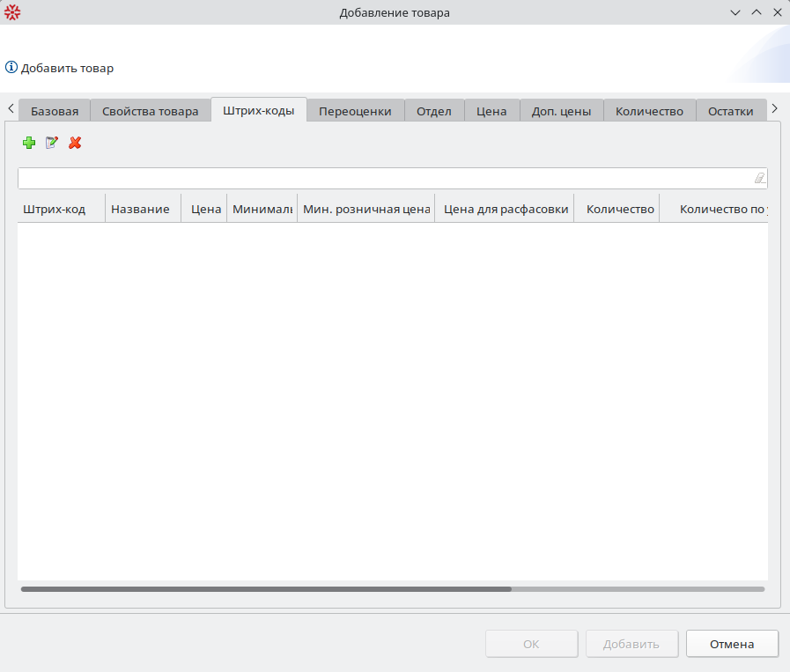This screenshot has width=790, height=672.
Task: Click the info icon beside Добавить товар
Action: (11, 68)
